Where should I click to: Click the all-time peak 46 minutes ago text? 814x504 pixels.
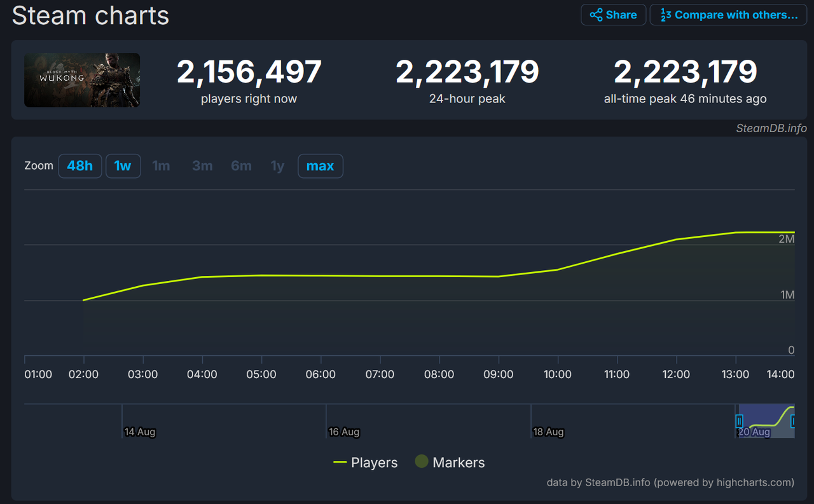click(x=686, y=99)
